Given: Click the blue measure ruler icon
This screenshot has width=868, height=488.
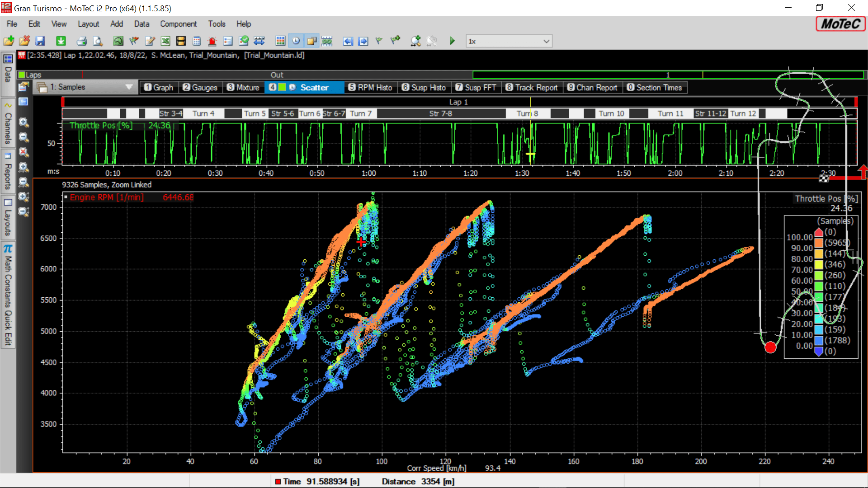Looking at the screenshot, I should (259, 41).
